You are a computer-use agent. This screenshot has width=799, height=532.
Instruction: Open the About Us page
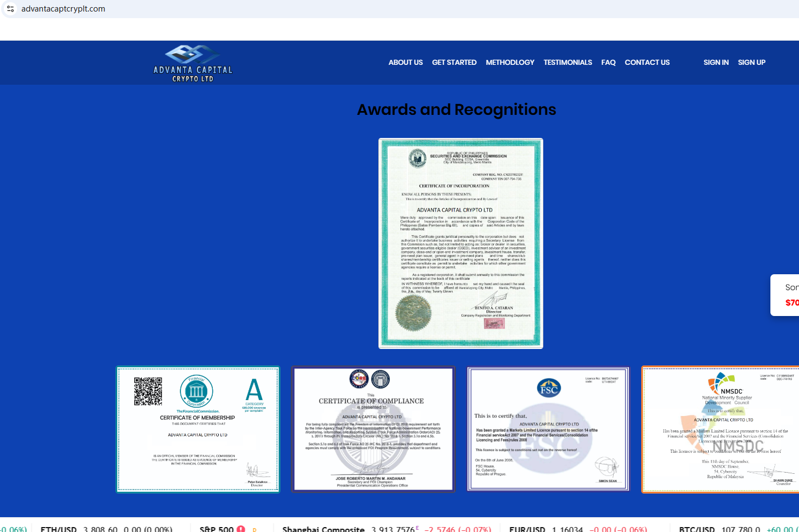pos(406,63)
